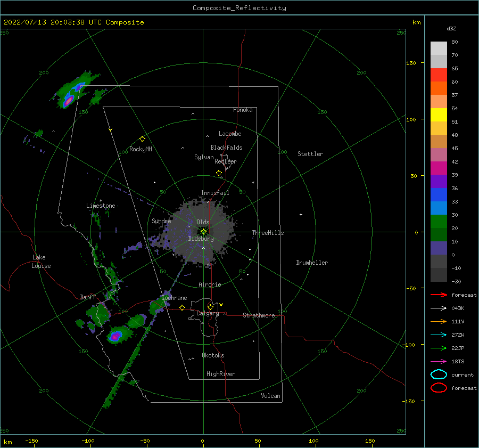Click the RockyMH label

pyautogui.click(x=141, y=149)
